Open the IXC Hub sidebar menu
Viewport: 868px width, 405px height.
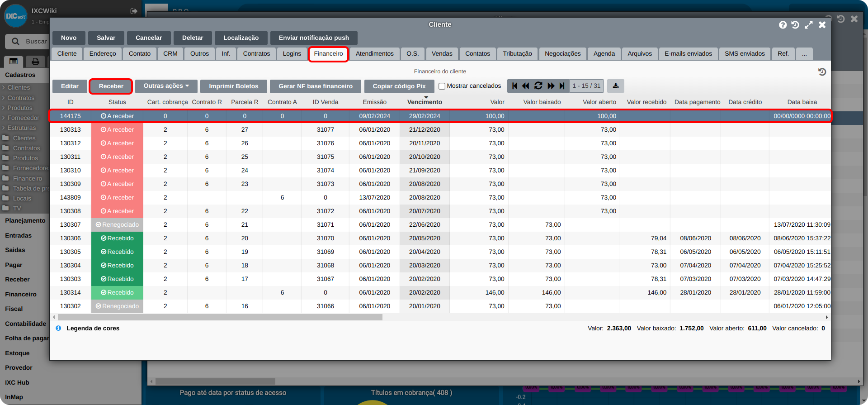17,382
